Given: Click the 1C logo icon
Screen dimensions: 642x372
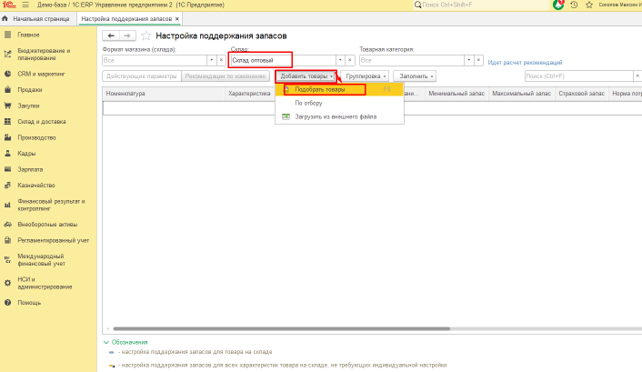Looking at the screenshot, I should 9,5.
